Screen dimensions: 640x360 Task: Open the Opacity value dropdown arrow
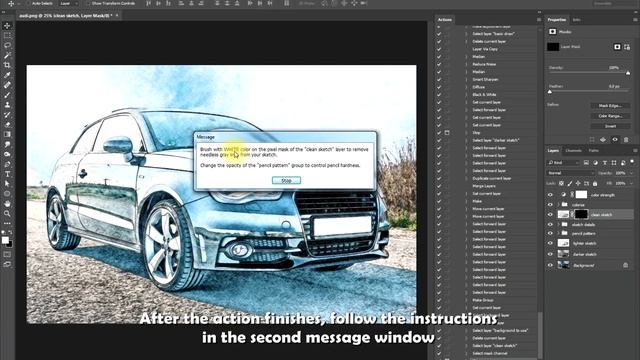coord(632,173)
